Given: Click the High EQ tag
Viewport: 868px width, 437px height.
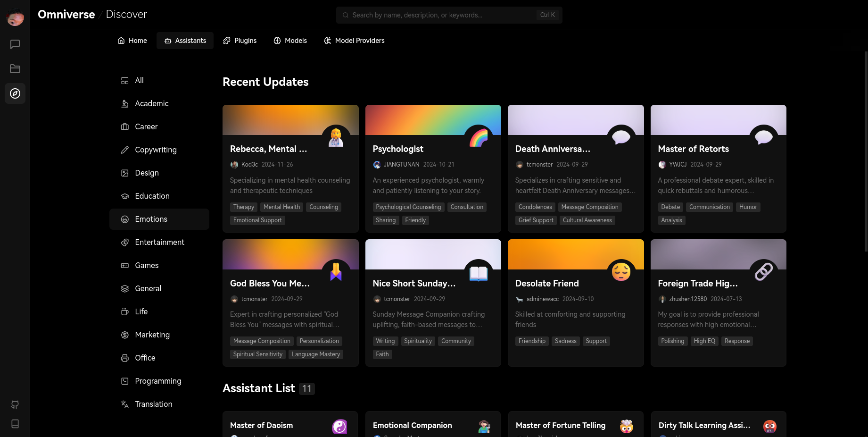Looking at the screenshot, I should 704,341.
